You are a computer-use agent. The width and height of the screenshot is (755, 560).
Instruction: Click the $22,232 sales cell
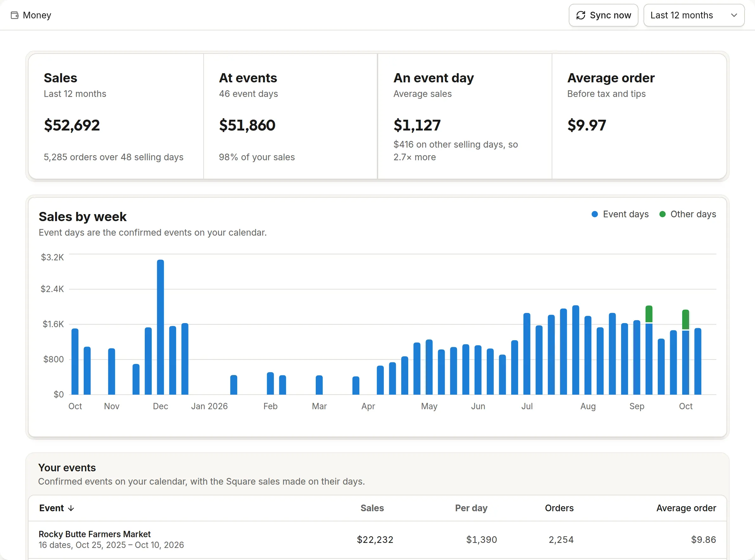point(375,539)
